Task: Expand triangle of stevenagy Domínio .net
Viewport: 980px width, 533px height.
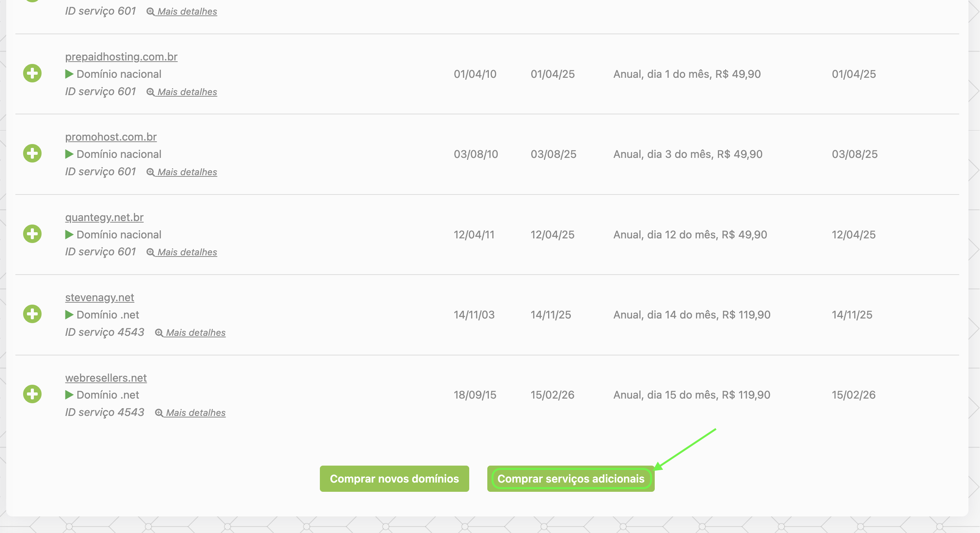Action: 69,315
